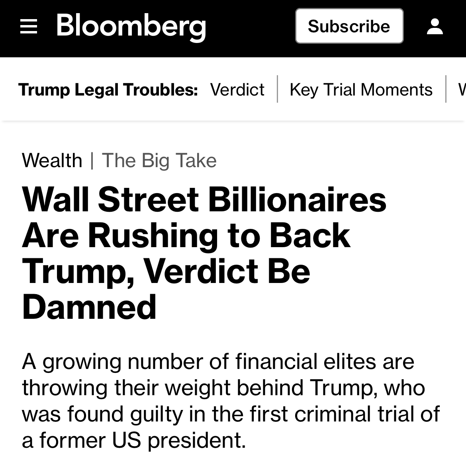Select the Verdict topic link
The image size is (466, 476).
237,90
